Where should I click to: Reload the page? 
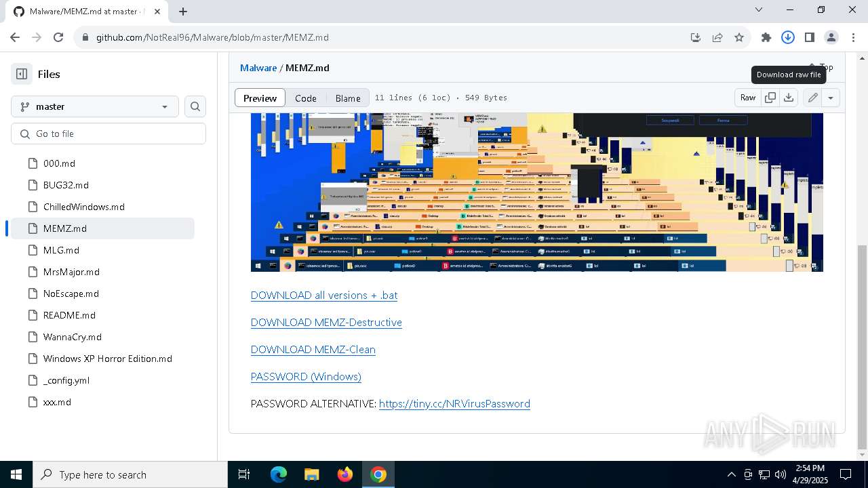click(x=58, y=37)
